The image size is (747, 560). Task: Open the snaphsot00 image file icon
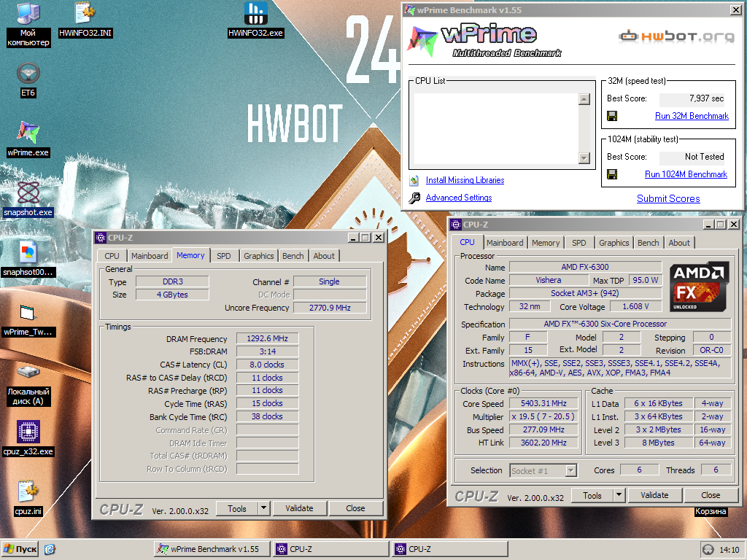click(x=28, y=259)
